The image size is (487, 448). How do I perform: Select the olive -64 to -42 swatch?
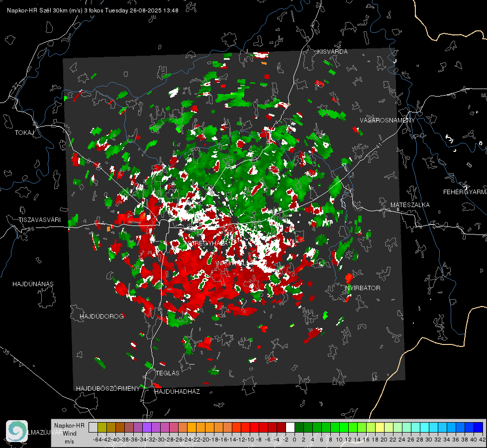point(102,427)
